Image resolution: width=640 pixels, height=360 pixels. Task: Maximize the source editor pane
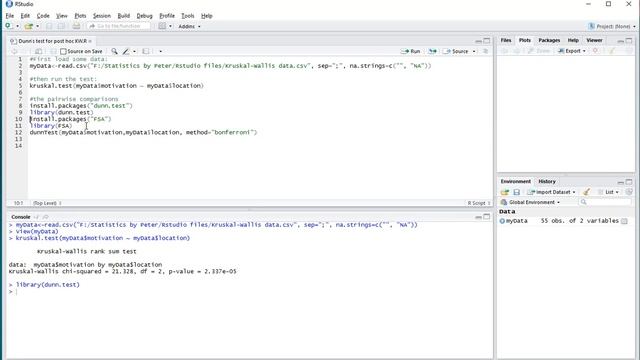pos(487,41)
